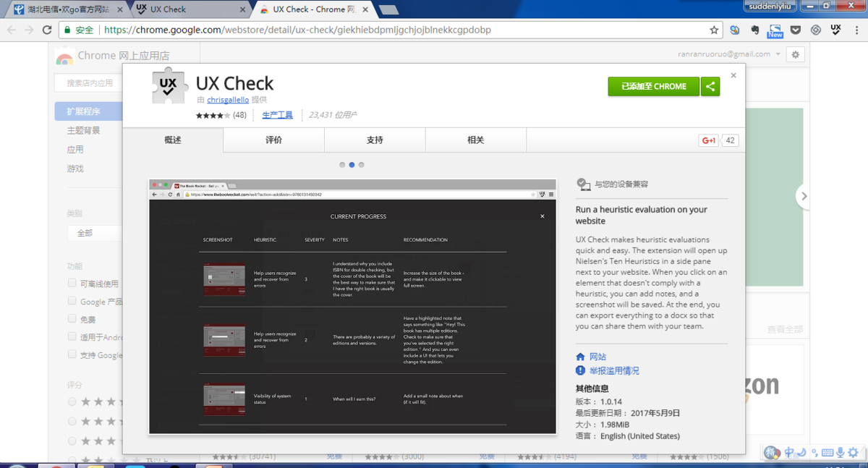Bookmark this page with the star icon
Screen dimensions: 868x468
coord(714,30)
